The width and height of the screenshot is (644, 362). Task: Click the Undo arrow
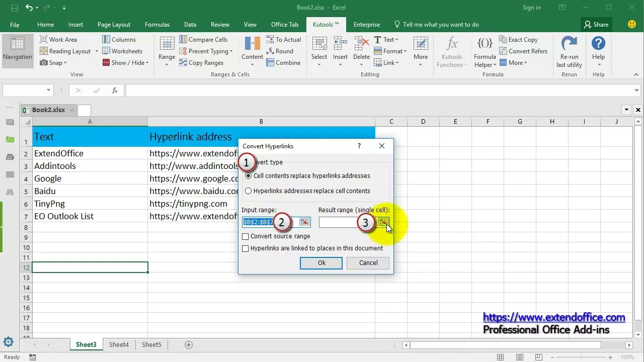(x=29, y=8)
